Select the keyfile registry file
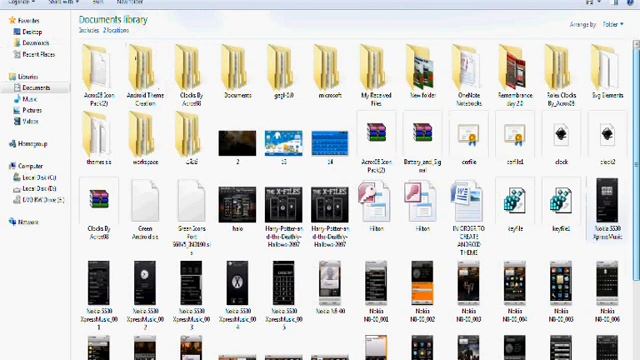 pos(515,205)
